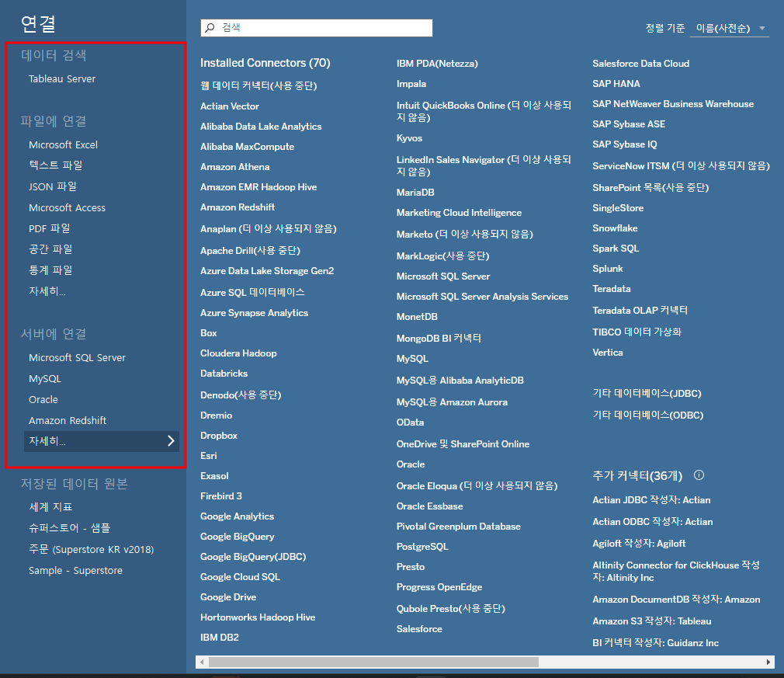Select Snowflake connector
The image size is (784, 678).
click(x=615, y=228)
